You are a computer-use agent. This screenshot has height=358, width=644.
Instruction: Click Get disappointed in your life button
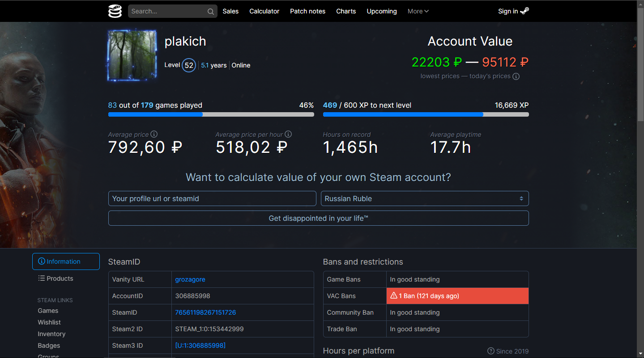pyautogui.click(x=318, y=218)
